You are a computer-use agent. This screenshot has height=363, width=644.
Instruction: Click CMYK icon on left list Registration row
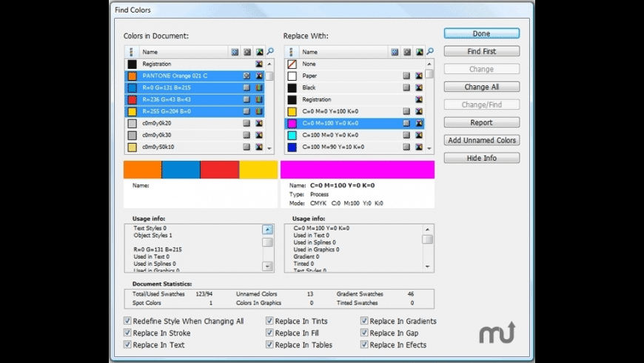pyautogui.click(x=259, y=64)
